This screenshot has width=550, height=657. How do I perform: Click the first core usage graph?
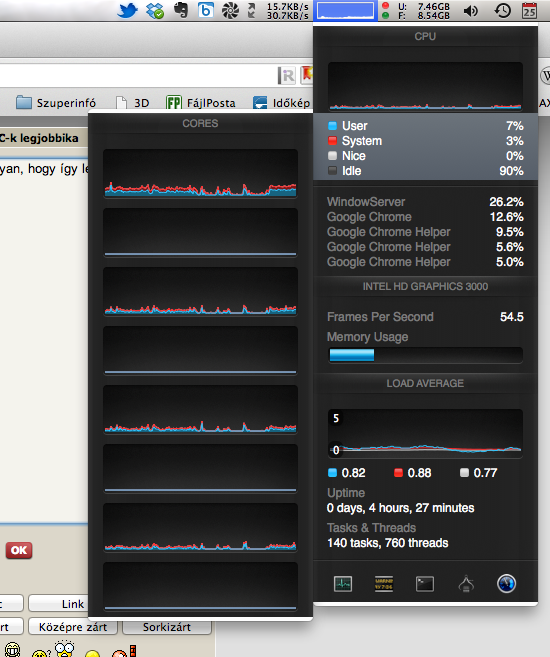pos(200,173)
